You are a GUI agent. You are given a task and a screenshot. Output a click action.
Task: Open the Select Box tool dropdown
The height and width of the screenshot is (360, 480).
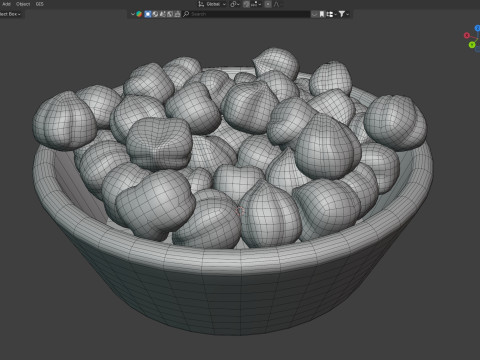[x=10, y=14]
